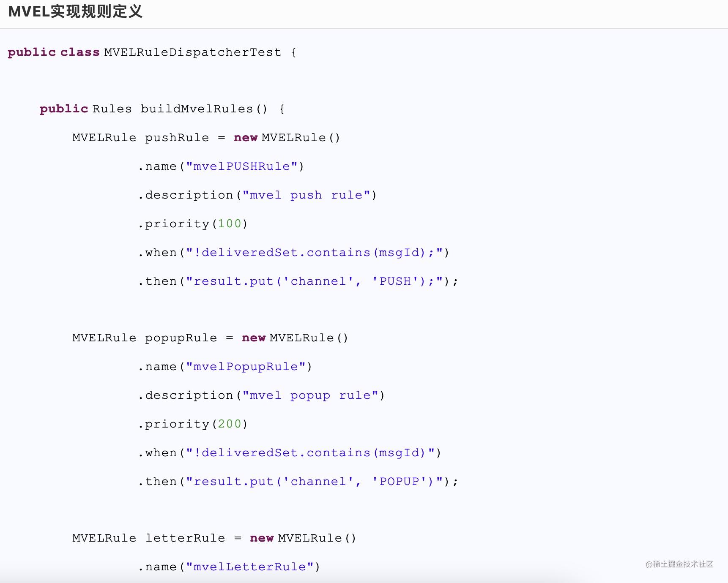This screenshot has height=583, width=728.
Task: Click the "mvel popup rule" description string
Action: click(310, 395)
